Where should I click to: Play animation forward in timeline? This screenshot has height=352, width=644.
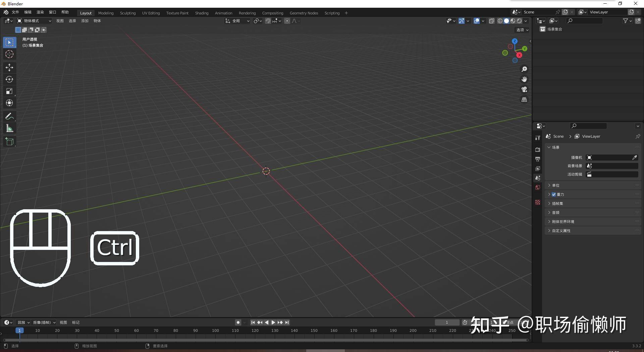click(273, 322)
